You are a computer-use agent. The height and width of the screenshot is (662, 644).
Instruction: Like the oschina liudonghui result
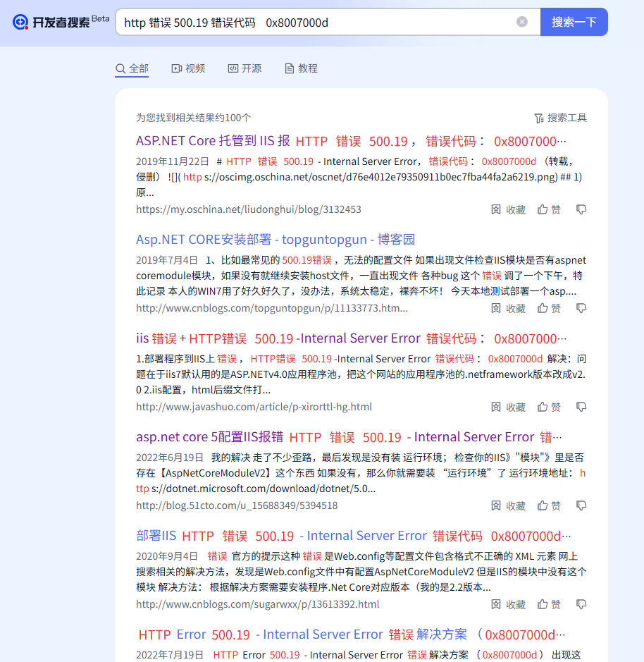tap(549, 209)
